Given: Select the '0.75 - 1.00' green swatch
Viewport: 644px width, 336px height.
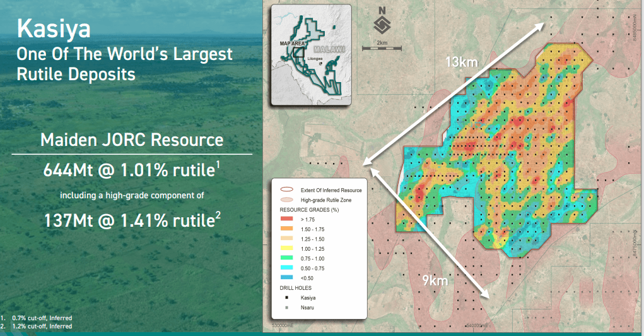Looking at the screenshot, I should pos(287,258).
